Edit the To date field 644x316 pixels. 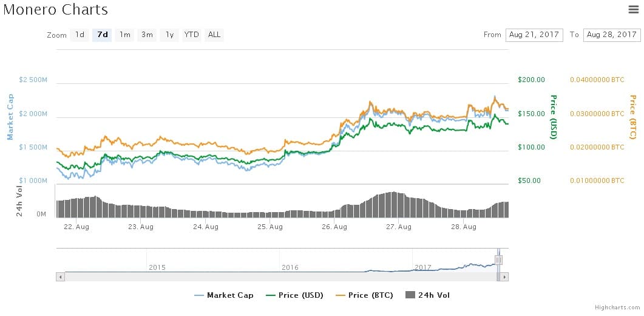tap(611, 35)
